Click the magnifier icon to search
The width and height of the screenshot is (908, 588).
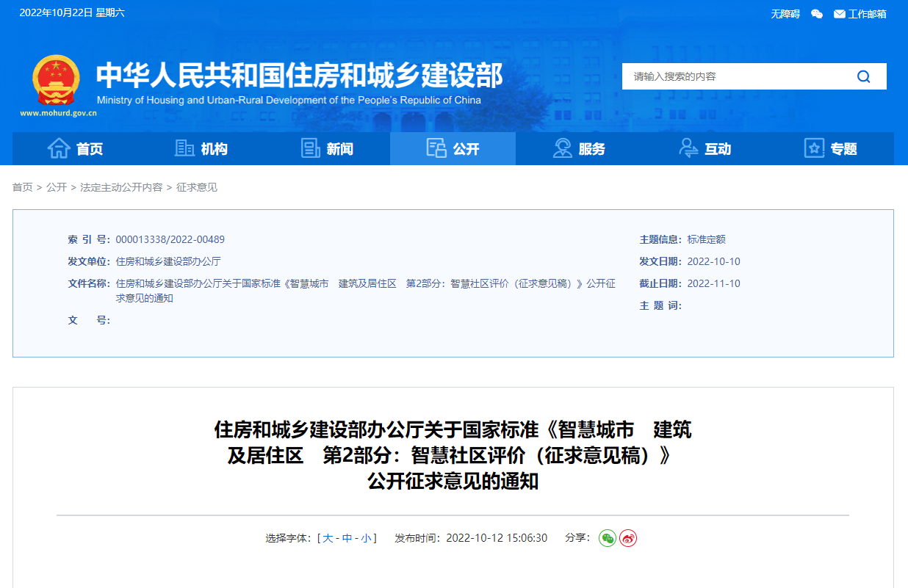[x=863, y=76]
